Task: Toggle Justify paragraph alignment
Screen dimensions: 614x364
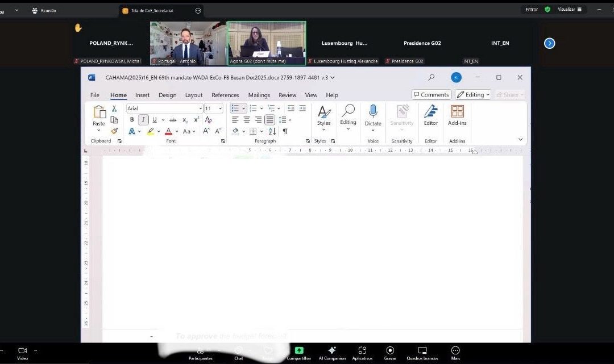Action: pos(269,120)
